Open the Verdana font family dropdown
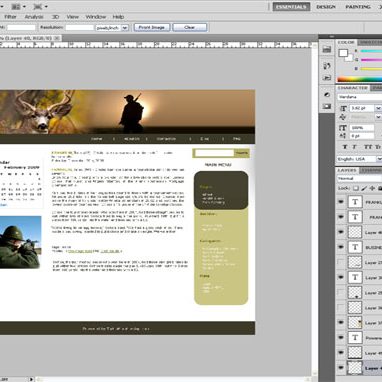 tap(360, 97)
